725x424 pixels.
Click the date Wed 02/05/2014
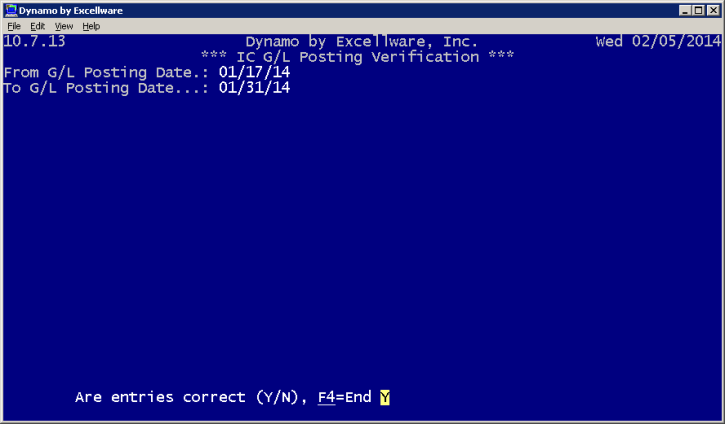pyautogui.click(x=658, y=41)
